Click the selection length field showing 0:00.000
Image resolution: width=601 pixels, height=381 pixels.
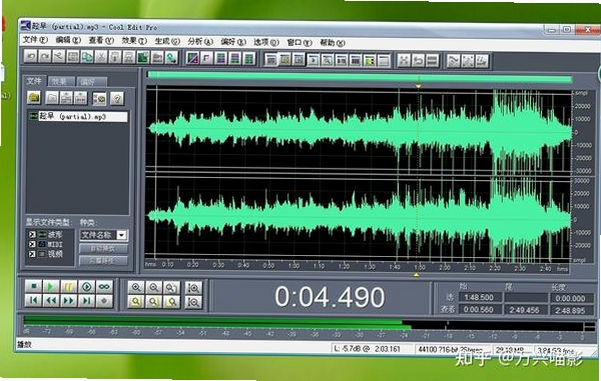coord(571,298)
